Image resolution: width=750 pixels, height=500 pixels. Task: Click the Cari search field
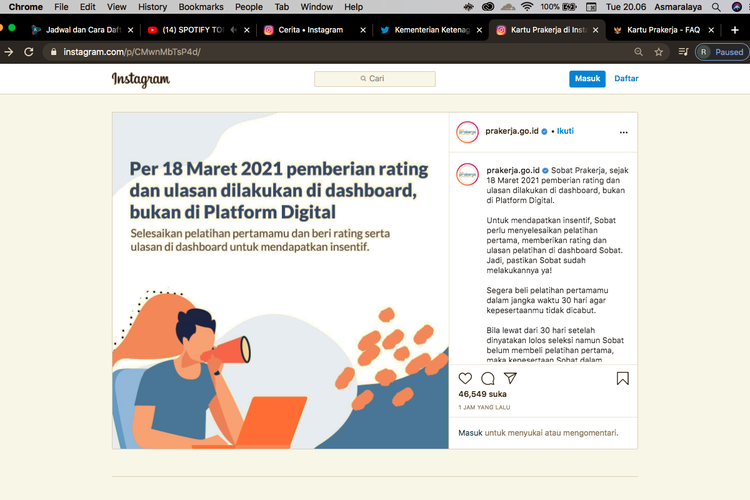coord(375,78)
